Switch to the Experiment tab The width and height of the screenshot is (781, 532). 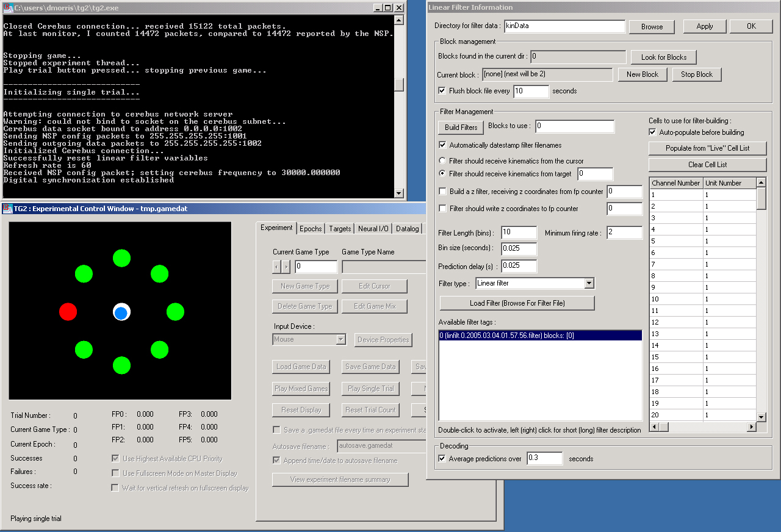276,228
